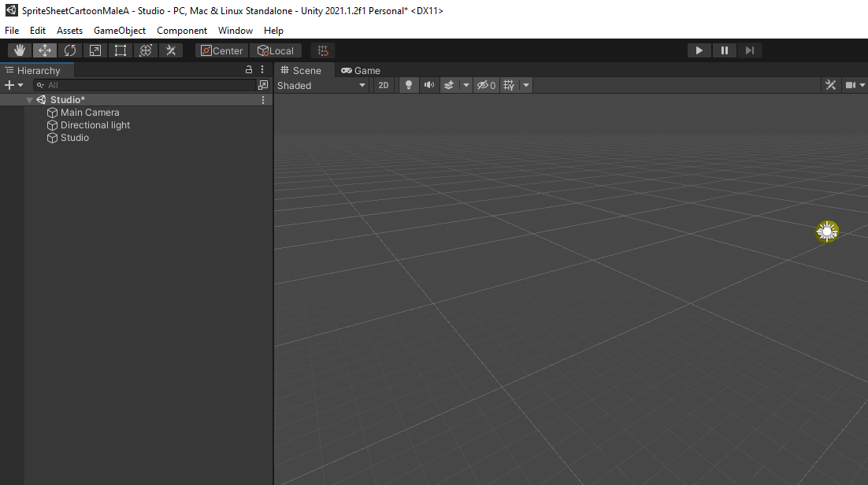Open Hierarchy panel options menu

(262, 70)
